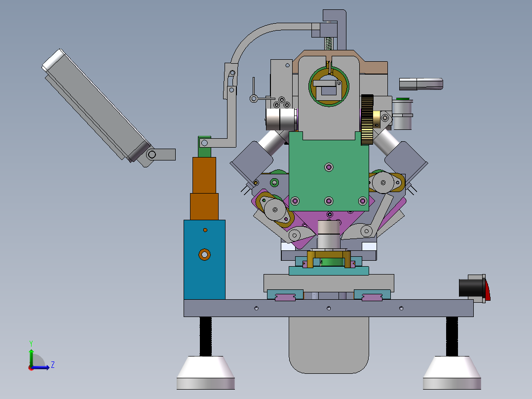Select the bottom-right screw on the green plate

point(362,201)
